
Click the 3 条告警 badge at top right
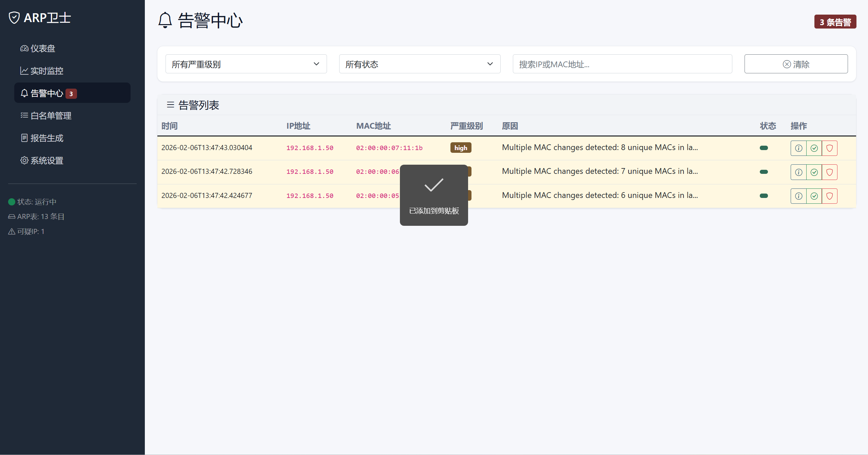[x=835, y=22]
